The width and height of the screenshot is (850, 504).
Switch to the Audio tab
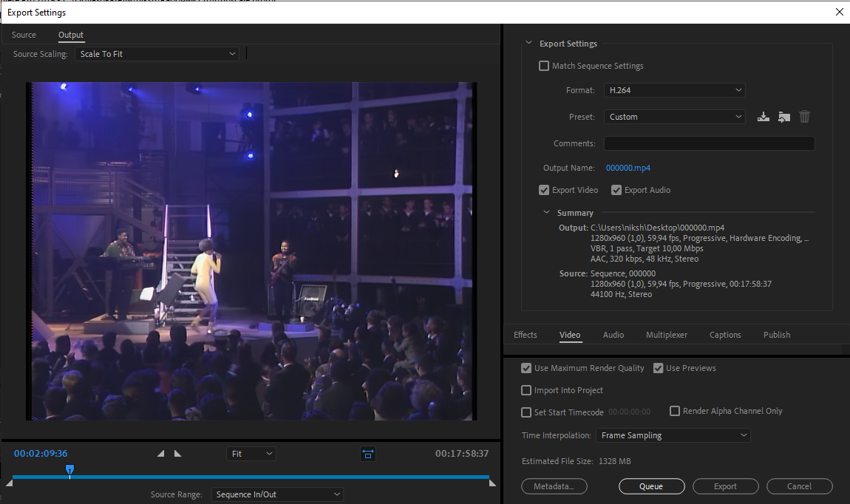coord(613,335)
